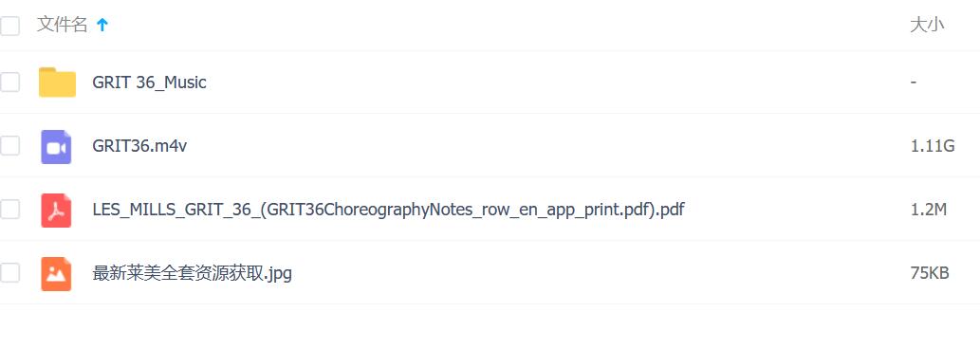Click the red PDF file icon
The height and width of the screenshot is (349, 980).
[56, 211]
